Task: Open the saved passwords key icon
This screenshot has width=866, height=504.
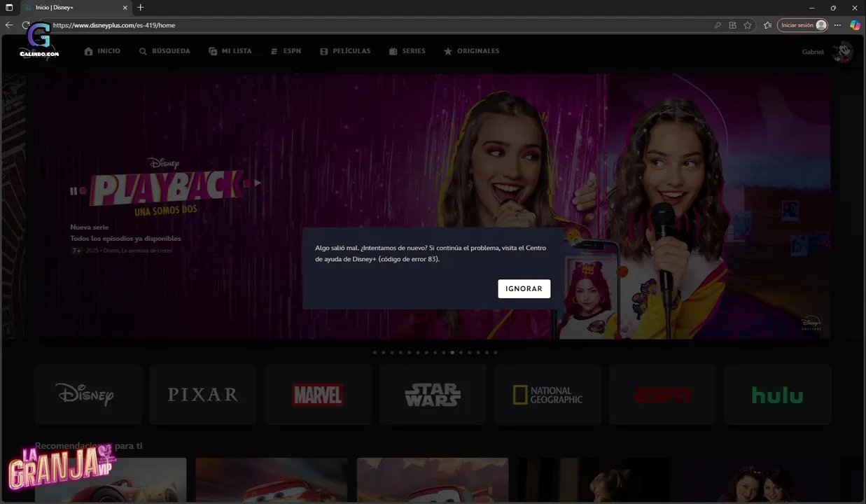Action: pos(718,25)
